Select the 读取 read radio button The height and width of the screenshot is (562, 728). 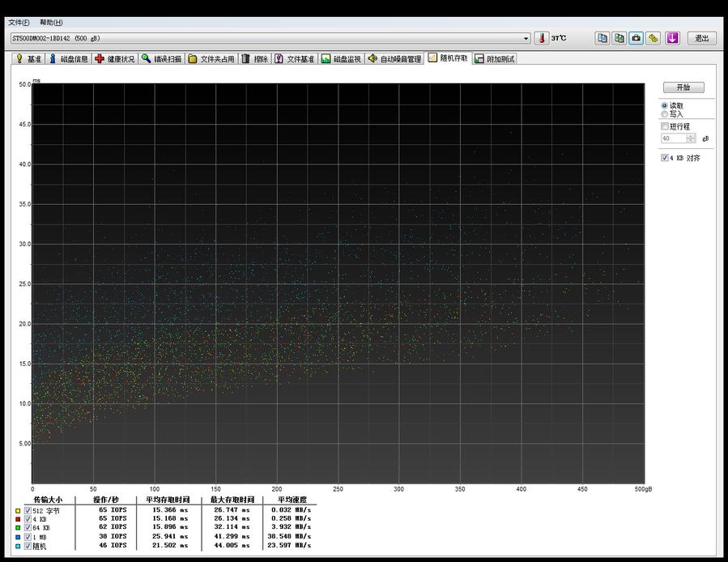click(664, 106)
